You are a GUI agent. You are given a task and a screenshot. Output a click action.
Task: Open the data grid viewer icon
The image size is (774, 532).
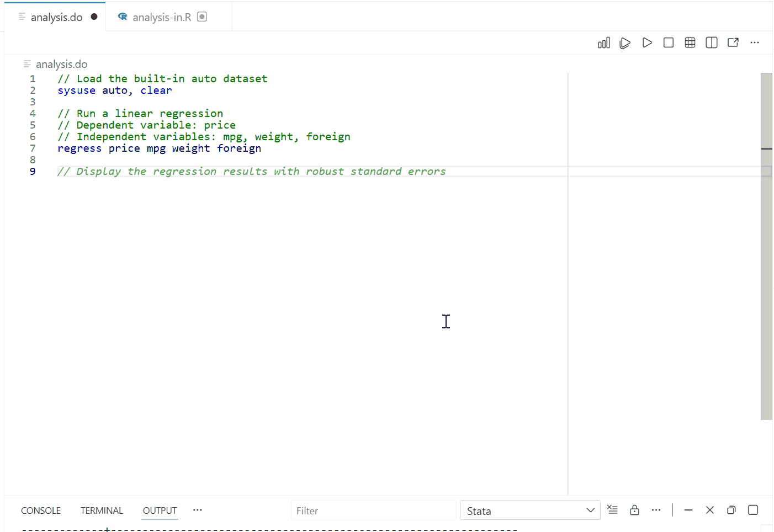pyautogui.click(x=690, y=43)
